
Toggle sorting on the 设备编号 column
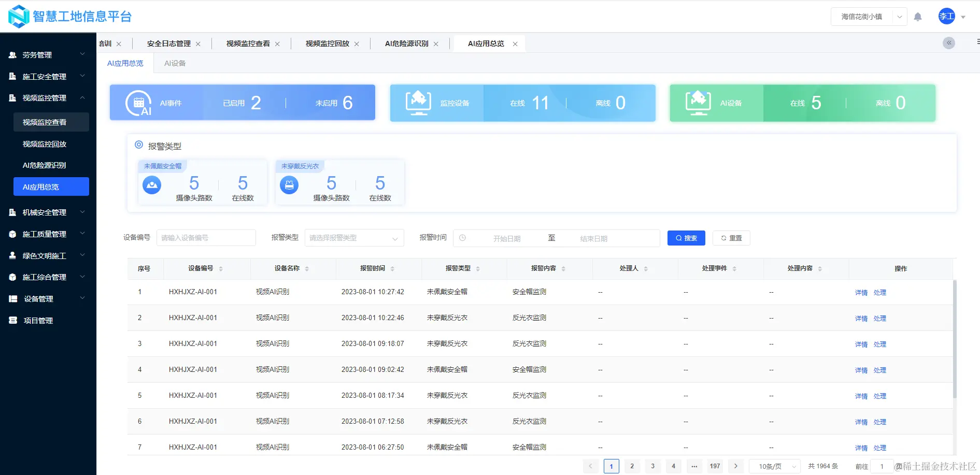point(221,268)
